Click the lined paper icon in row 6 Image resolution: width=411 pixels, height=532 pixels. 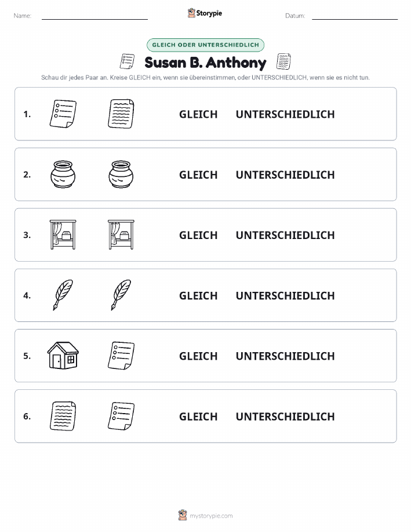(x=63, y=416)
